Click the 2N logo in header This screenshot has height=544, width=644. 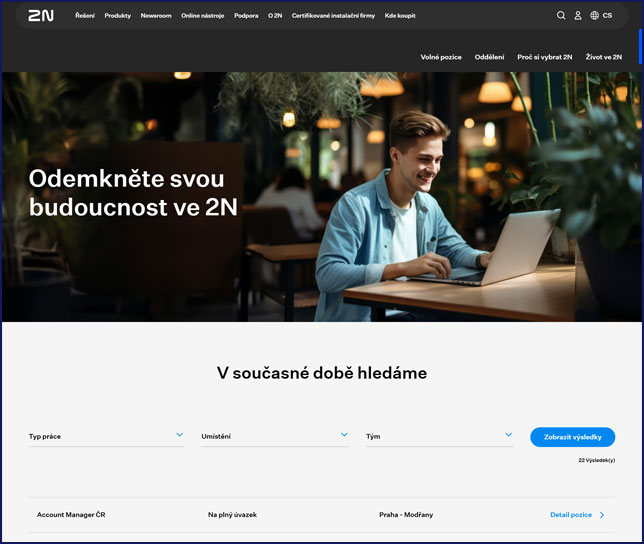41,16
